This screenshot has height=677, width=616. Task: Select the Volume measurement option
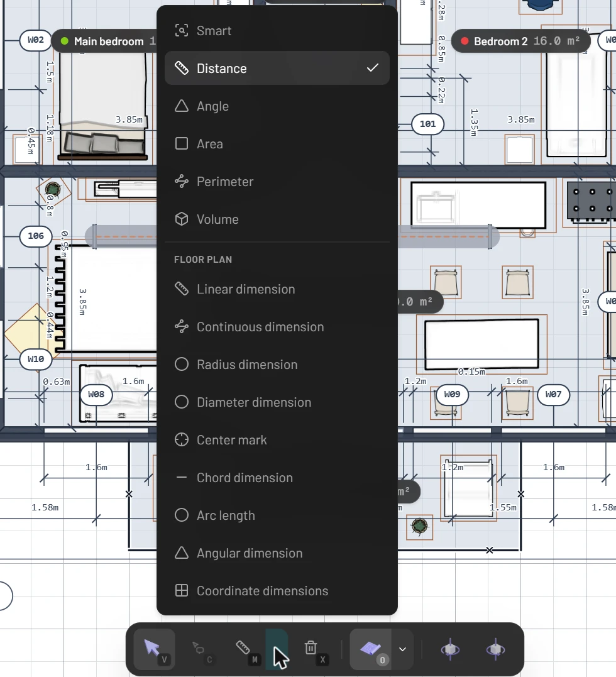pyautogui.click(x=277, y=219)
